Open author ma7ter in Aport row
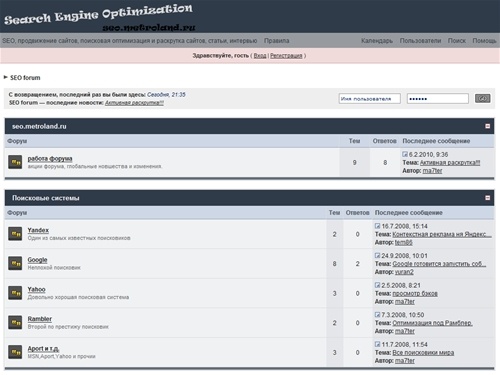 [405, 361]
